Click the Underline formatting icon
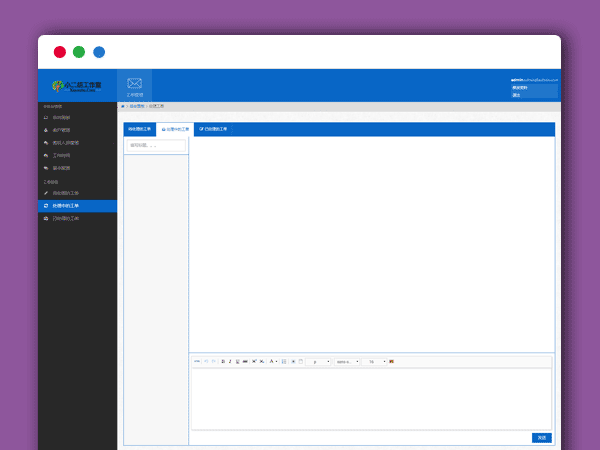This screenshot has width=600, height=450. point(238,361)
